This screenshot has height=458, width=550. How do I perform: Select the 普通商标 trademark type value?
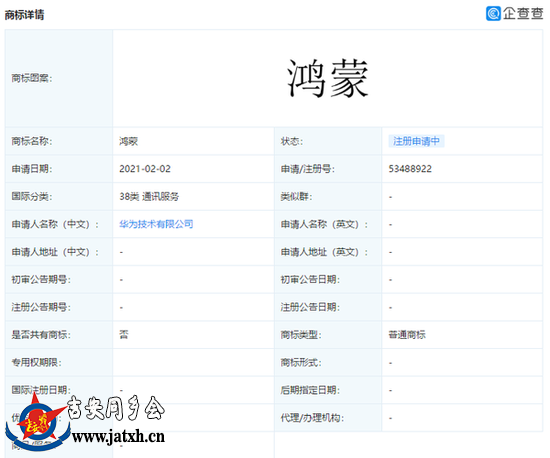click(407, 335)
